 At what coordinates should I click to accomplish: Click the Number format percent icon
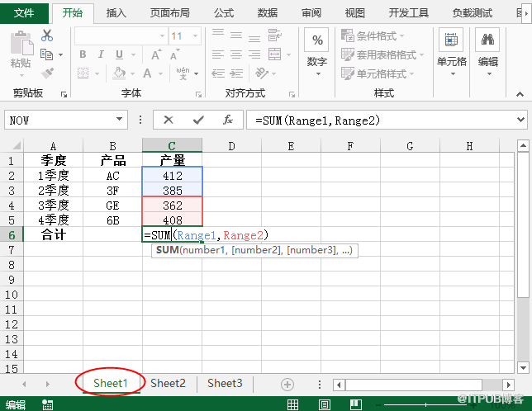317,40
